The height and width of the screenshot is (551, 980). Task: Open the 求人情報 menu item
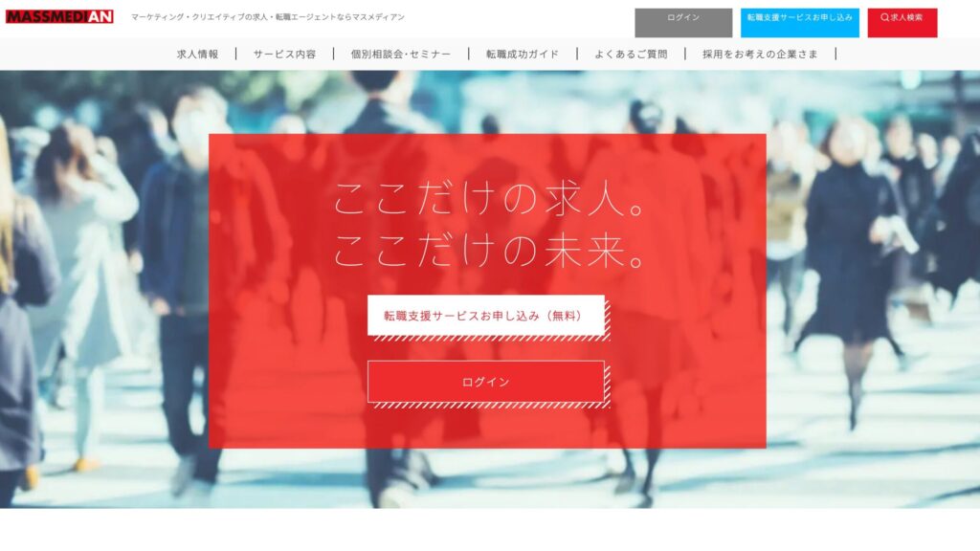198,55
